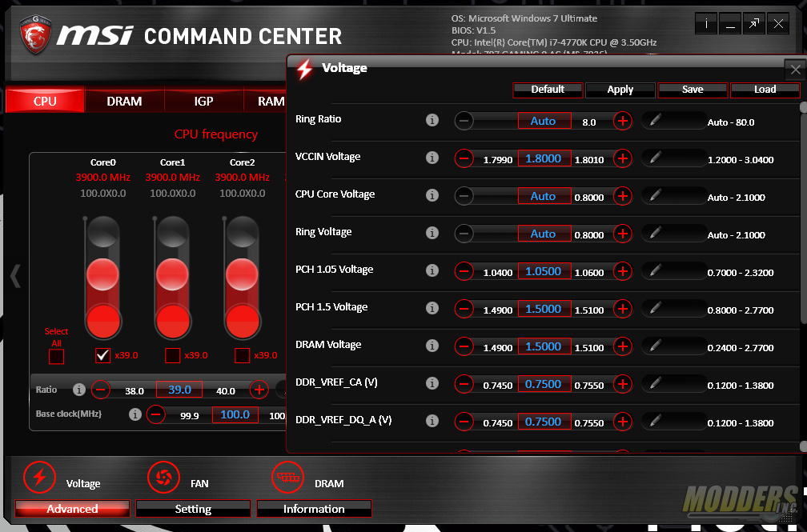Edit DRAM Voltage using pencil icon
The image size is (807, 532).
655,346
